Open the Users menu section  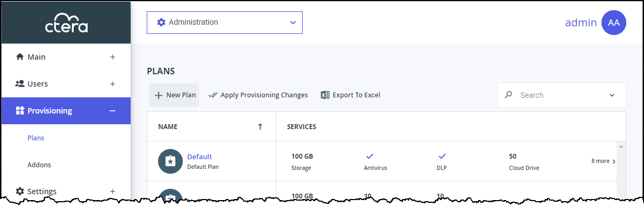pyautogui.click(x=66, y=84)
